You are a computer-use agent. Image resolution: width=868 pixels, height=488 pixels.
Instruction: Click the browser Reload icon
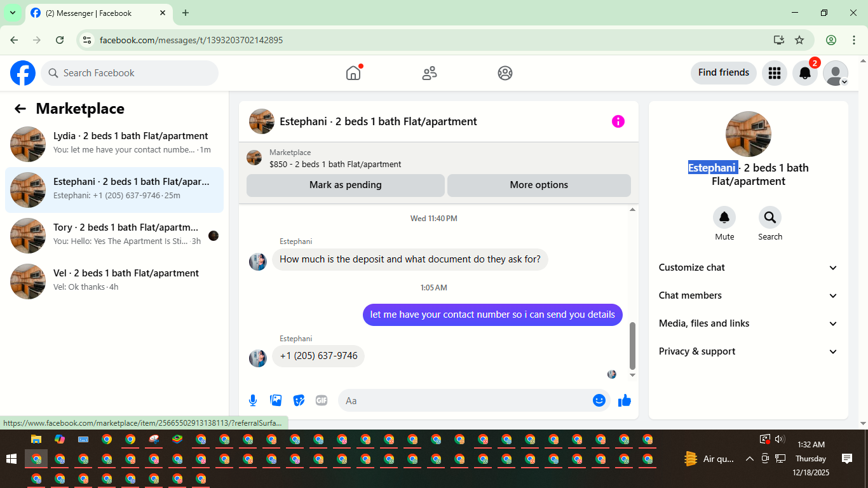(x=60, y=40)
